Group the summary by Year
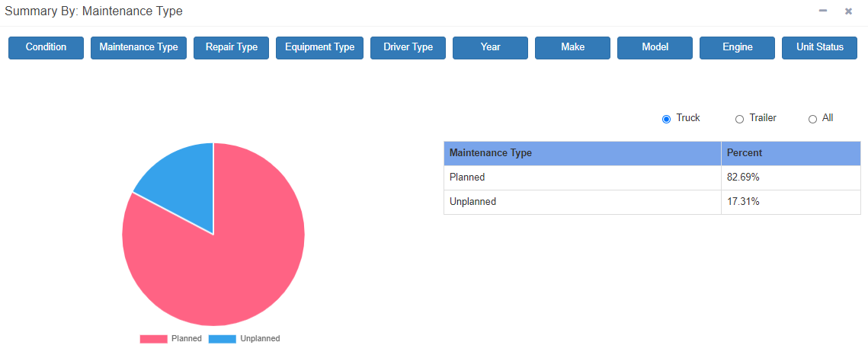Screen dimensions: 868x355 pyautogui.click(x=491, y=47)
